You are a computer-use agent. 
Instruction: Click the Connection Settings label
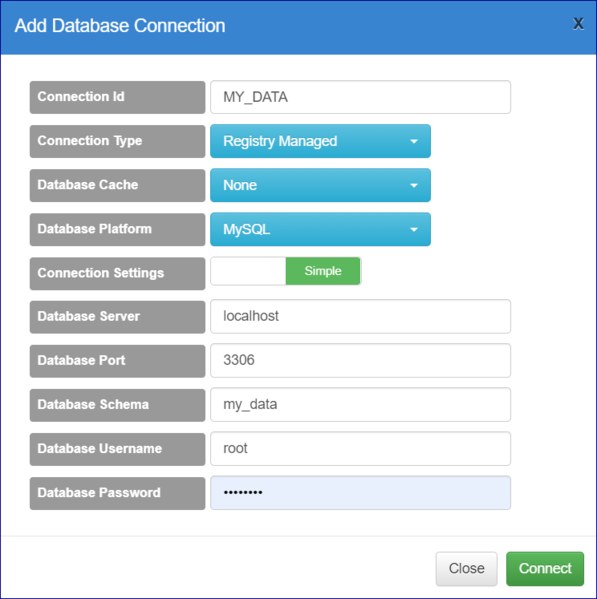[x=117, y=274]
